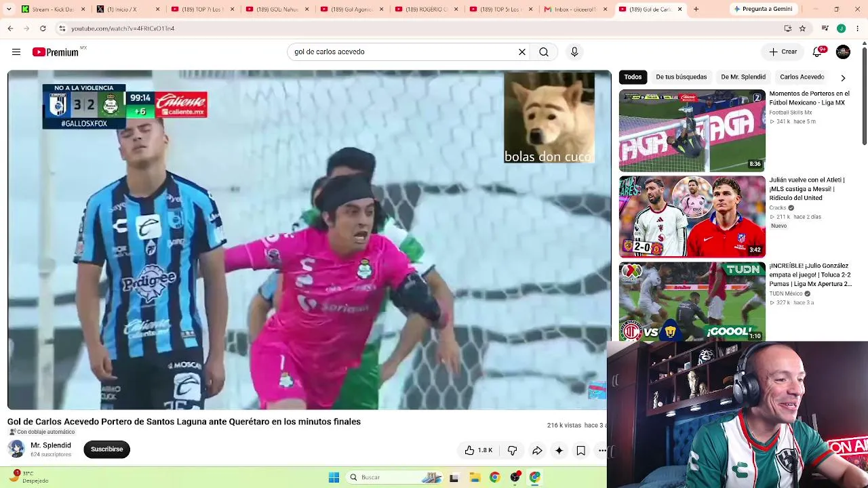Image resolution: width=868 pixels, height=488 pixels.
Task: Open Mr. Splendid channel avatar
Action: click(x=16, y=449)
